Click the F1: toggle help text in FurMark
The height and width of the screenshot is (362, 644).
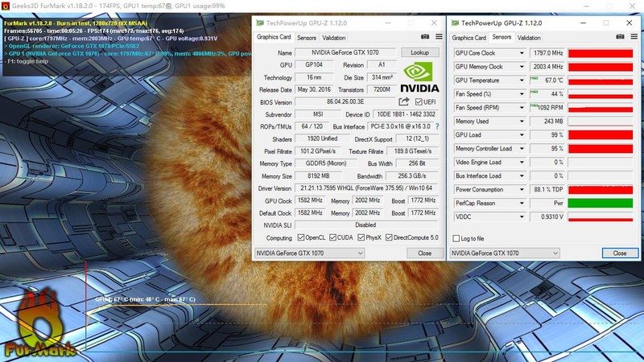27,61
